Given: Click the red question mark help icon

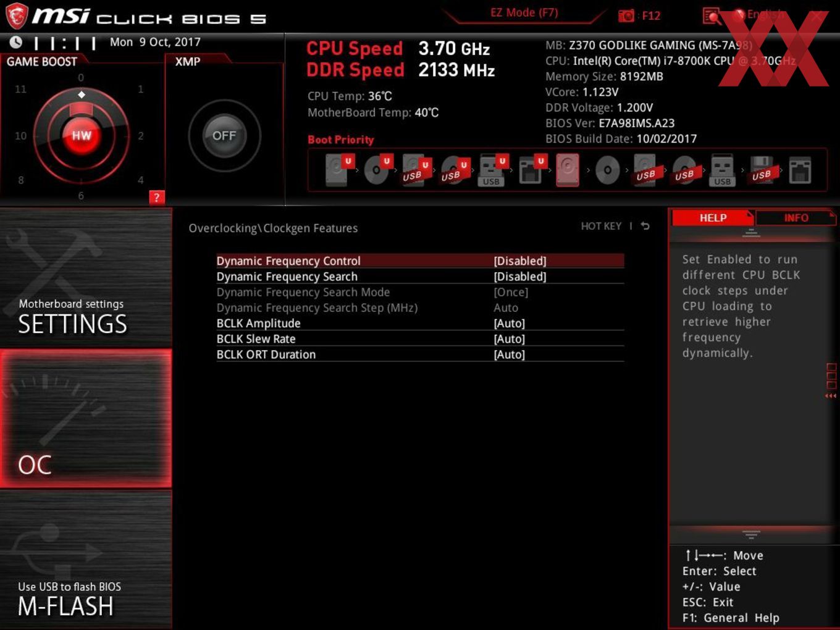Looking at the screenshot, I should [157, 198].
